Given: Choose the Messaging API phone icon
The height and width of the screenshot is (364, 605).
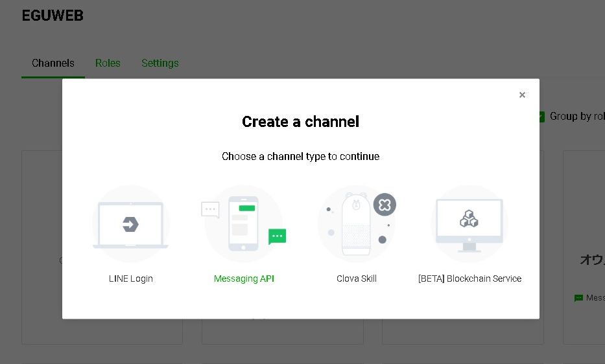Looking at the screenshot, I should tap(244, 224).
